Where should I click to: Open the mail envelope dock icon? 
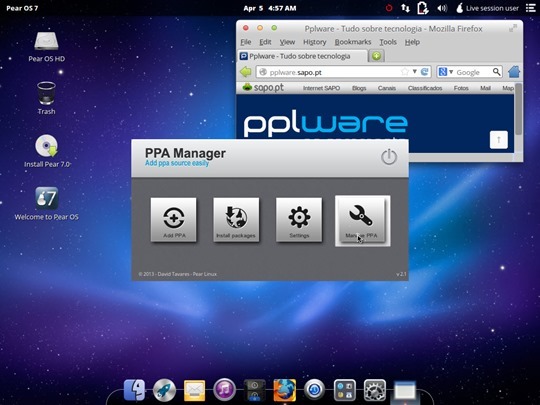pyautogui.click(x=194, y=391)
